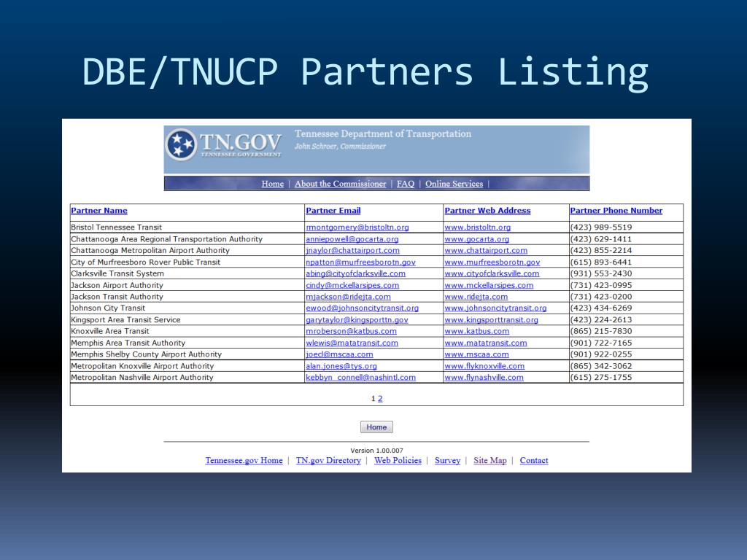The image size is (747, 560).
Task: Visit www.murfreesborotn.gov website link
Action: click(492, 262)
